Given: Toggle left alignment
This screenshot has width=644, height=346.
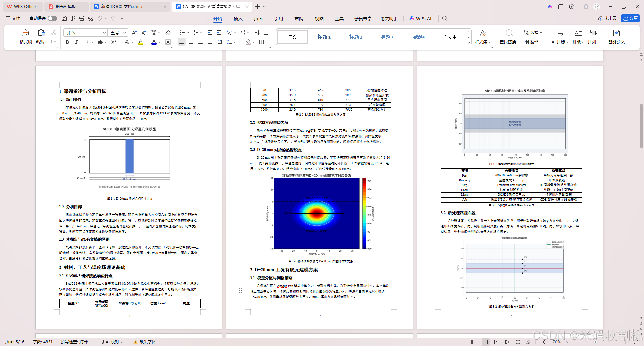Looking at the screenshot, I should tap(181, 42).
